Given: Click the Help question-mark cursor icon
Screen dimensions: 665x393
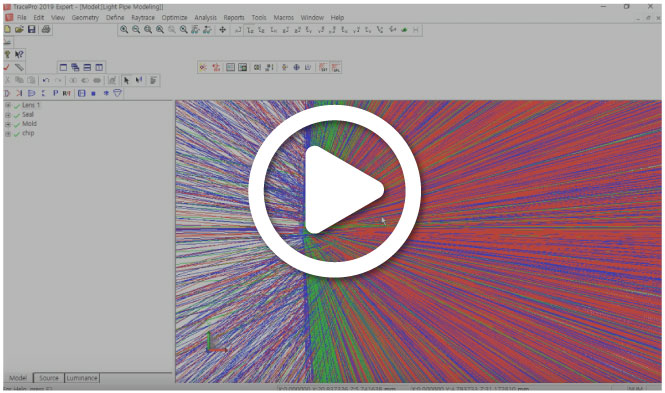Looking at the screenshot, I should point(19,54).
